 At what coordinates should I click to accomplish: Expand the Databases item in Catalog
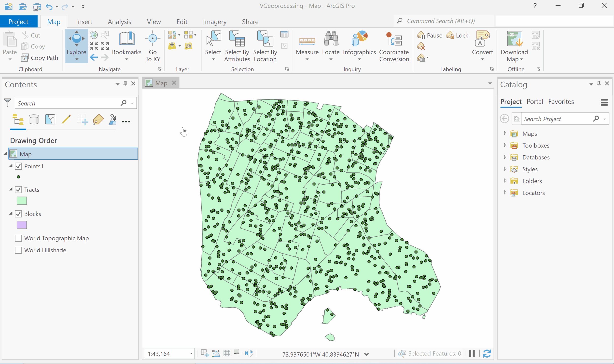tap(505, 157)
